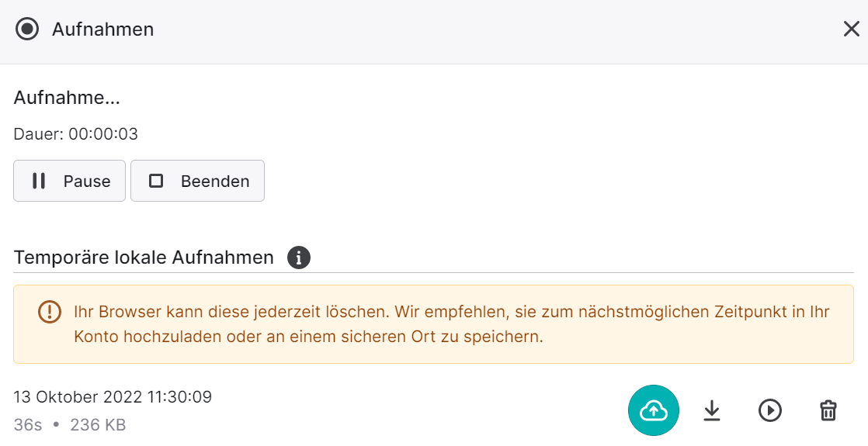Close the Aufnahmen panel
The width and height of the screenshot is (868, 446).
[x=852, y=29]
